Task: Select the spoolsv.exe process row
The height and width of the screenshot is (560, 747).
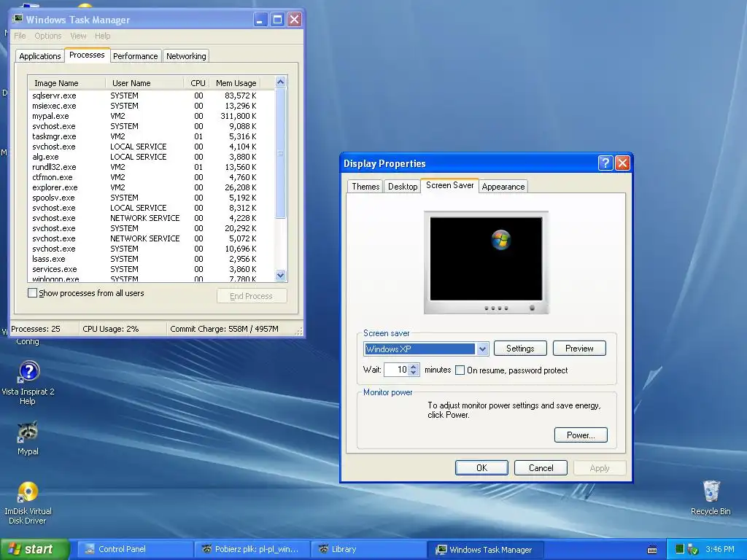Action: click(144, 198)
